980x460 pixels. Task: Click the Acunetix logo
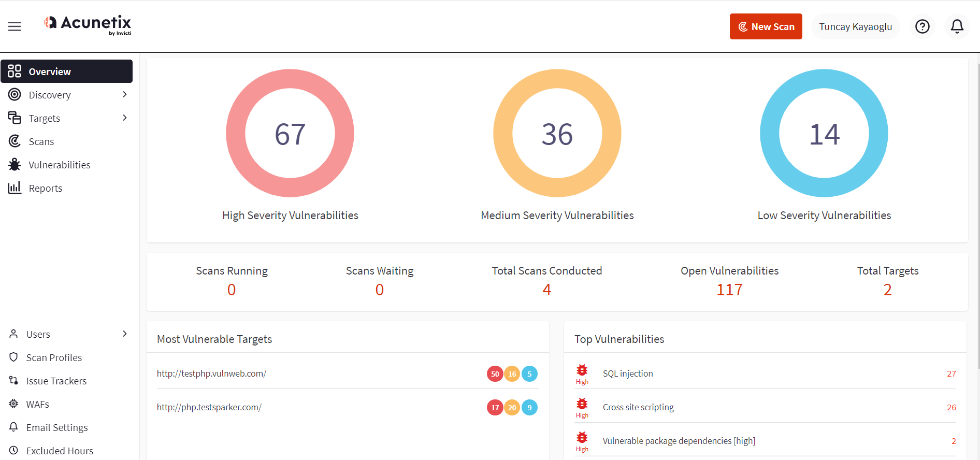pos(88,24)
